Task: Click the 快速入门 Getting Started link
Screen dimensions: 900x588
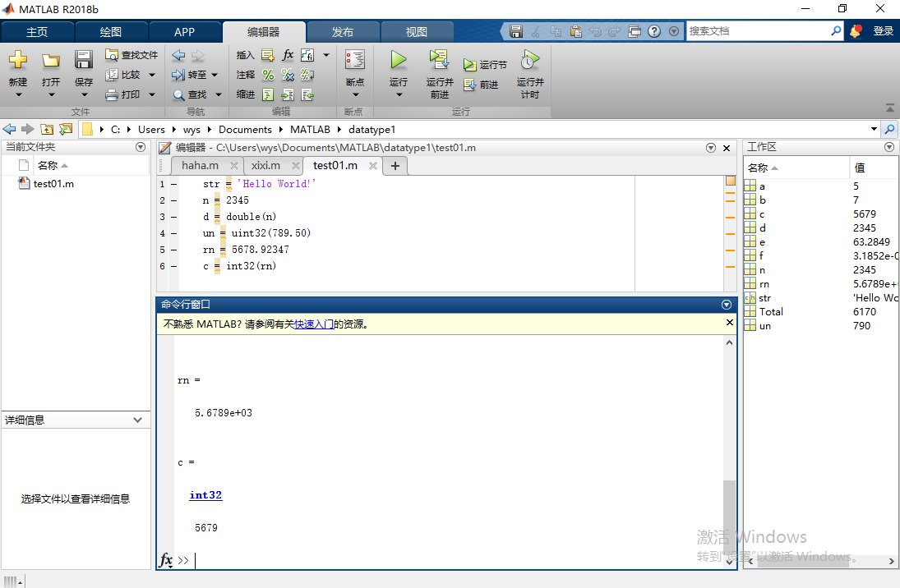Action: coord(313,324)
